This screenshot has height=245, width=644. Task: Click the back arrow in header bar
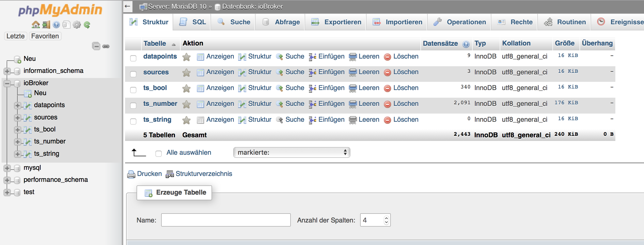coord(128,6)
